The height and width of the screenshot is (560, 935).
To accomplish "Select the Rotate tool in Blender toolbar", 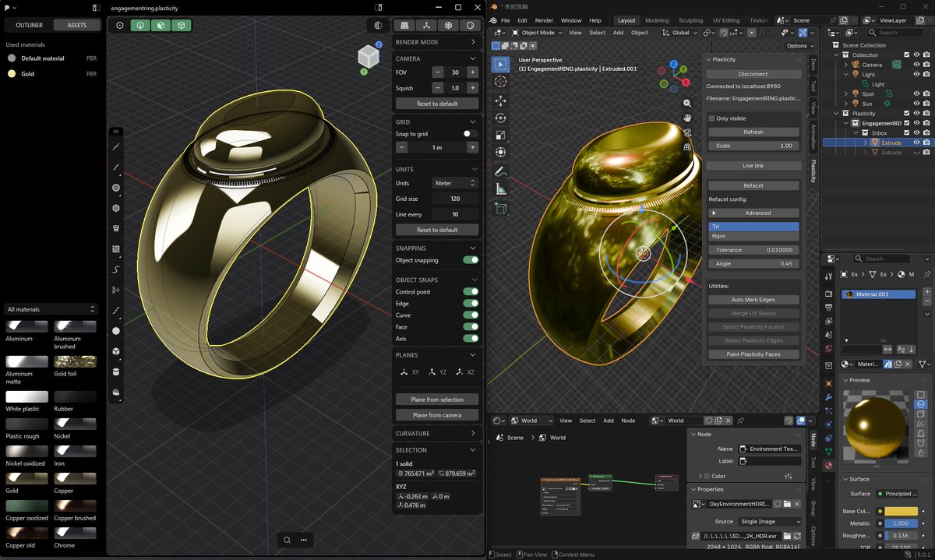I will tap(500, 118).
